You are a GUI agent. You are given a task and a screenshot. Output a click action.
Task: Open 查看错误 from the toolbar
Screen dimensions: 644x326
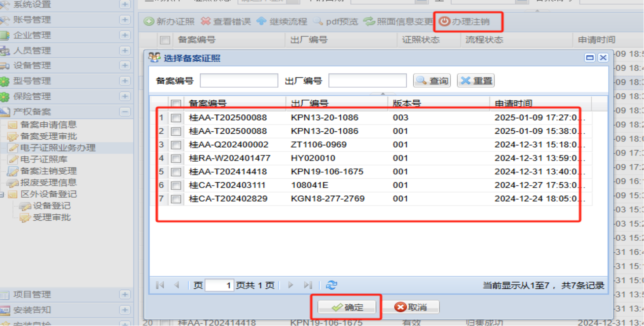coord(226,22)
